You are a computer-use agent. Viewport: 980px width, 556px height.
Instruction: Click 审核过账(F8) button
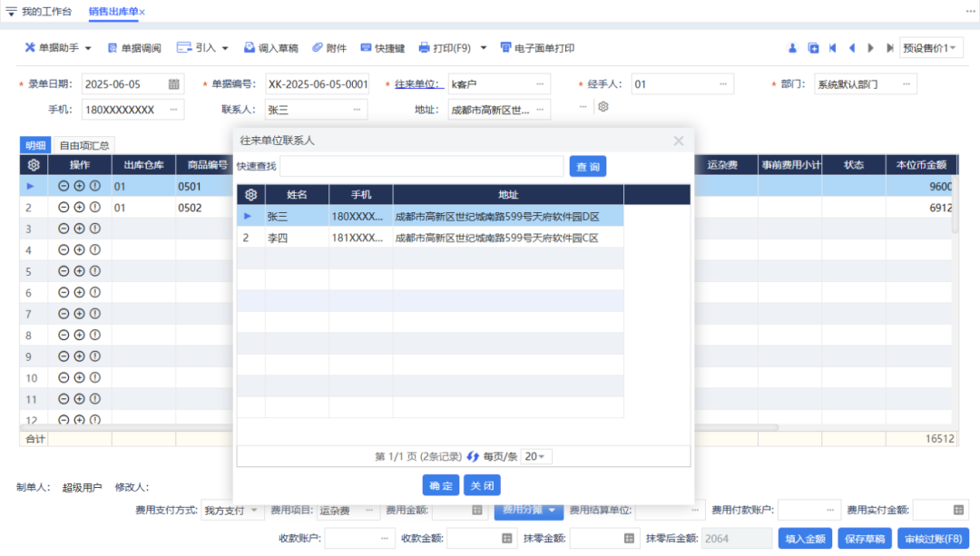point(935,538)
